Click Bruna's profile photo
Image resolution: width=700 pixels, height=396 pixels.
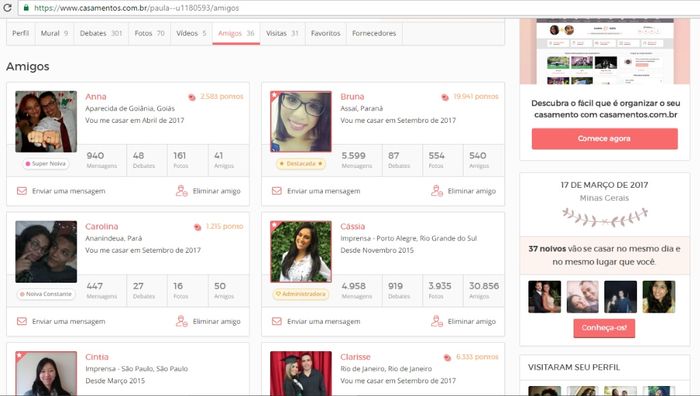point(301,121)
